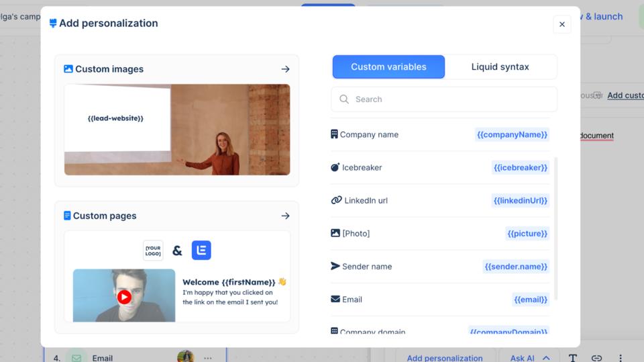Open the step 4 Email options menu
The image size is (644, 362).
[x=208, y=358]
